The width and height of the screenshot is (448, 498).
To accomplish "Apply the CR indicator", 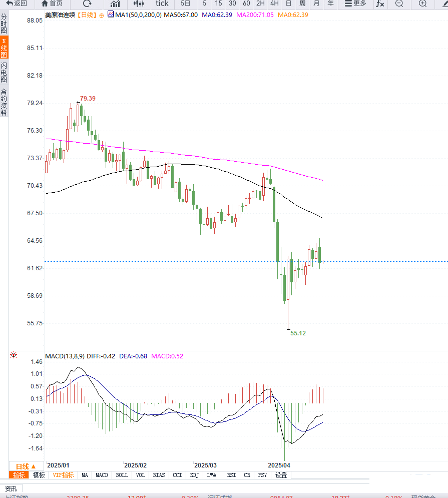I will (247, 475).
